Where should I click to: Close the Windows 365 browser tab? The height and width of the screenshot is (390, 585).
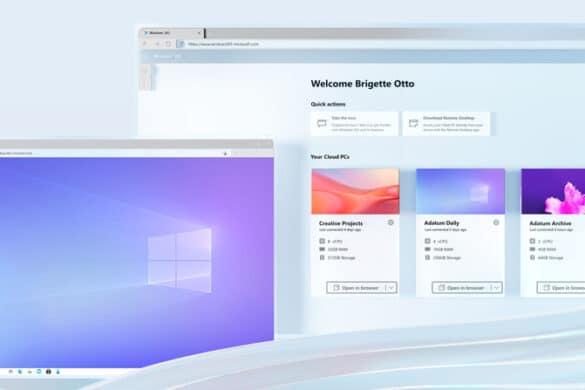click(199, 33)
